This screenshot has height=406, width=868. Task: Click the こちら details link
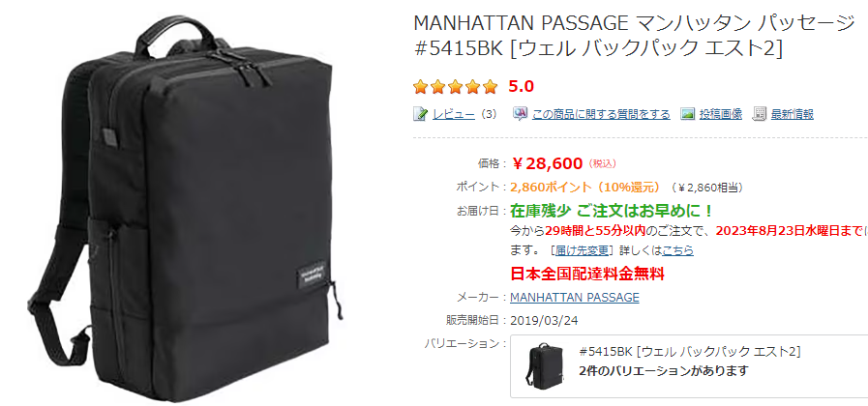tap(678, 250)
